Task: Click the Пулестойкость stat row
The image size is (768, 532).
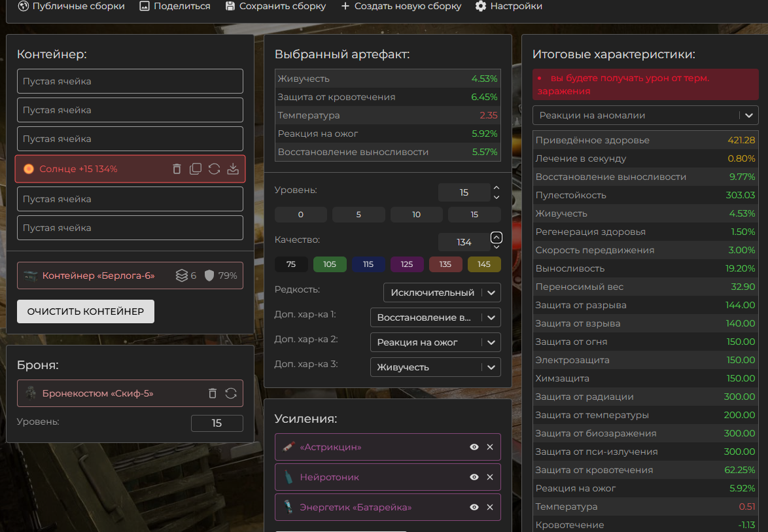Action: point(645,195)
